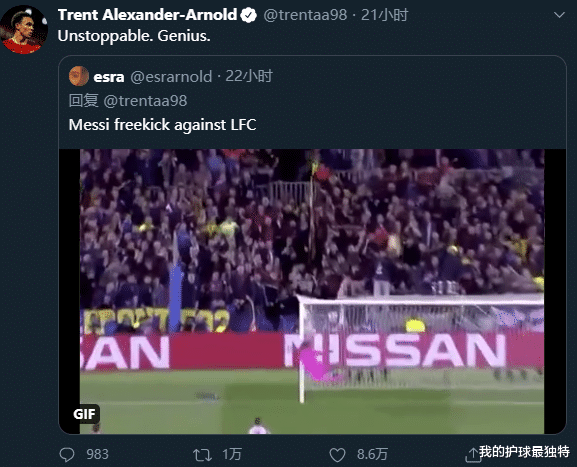This screenshot has height=467, width=577.
Task: Open Trent Alexander-Arnold display name
Action: pos(148,15)
